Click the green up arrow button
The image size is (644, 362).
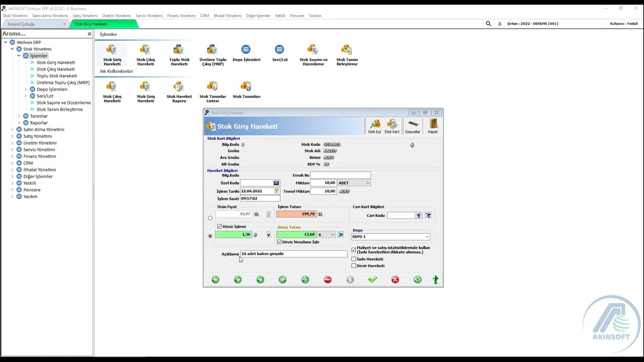[436, 280]
